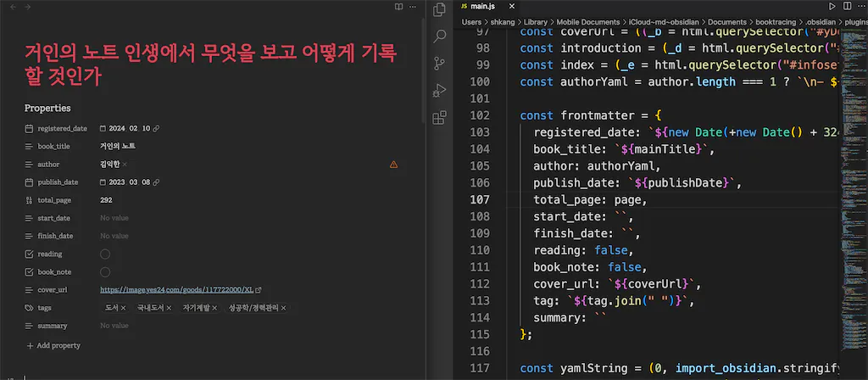Open the Source Control view
This screenshot has height=380, width=868.
click(439, 63)
